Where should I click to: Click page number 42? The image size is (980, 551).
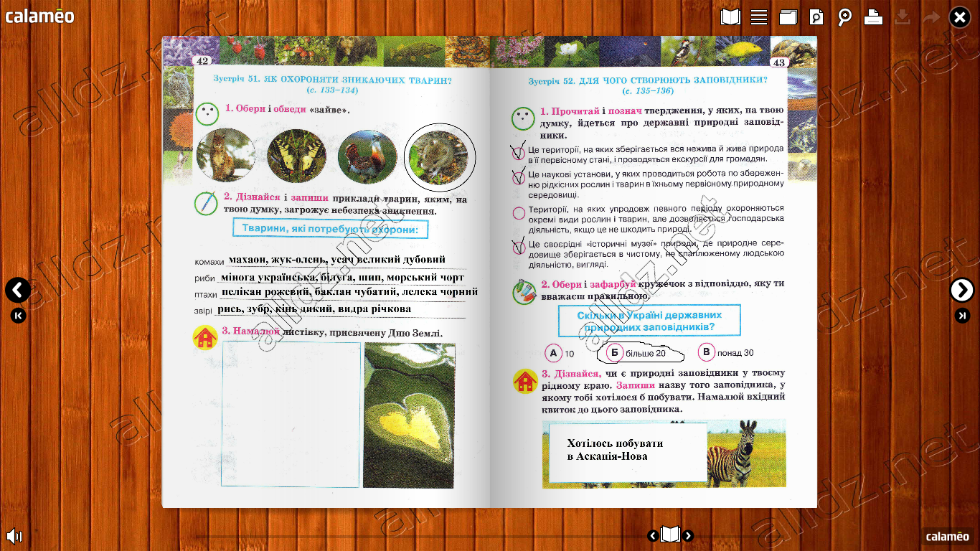pyautogui.click(x=202, y=62)
